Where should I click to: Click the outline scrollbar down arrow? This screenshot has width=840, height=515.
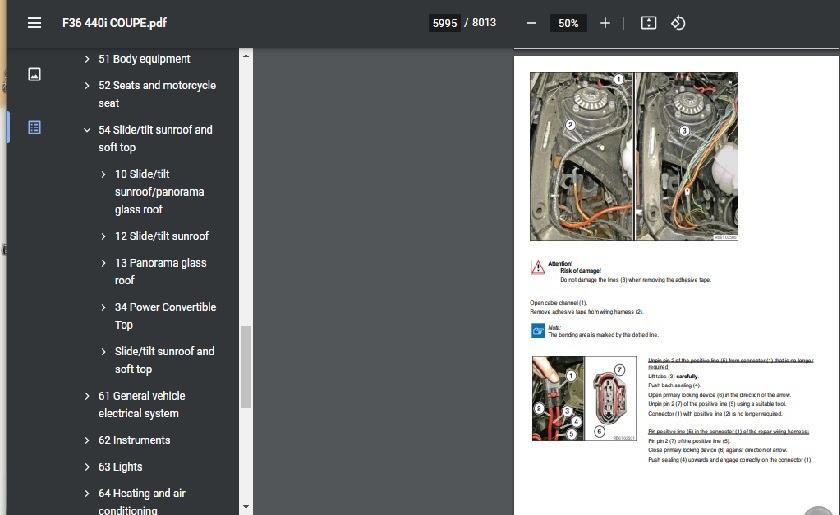pos(246,506)
